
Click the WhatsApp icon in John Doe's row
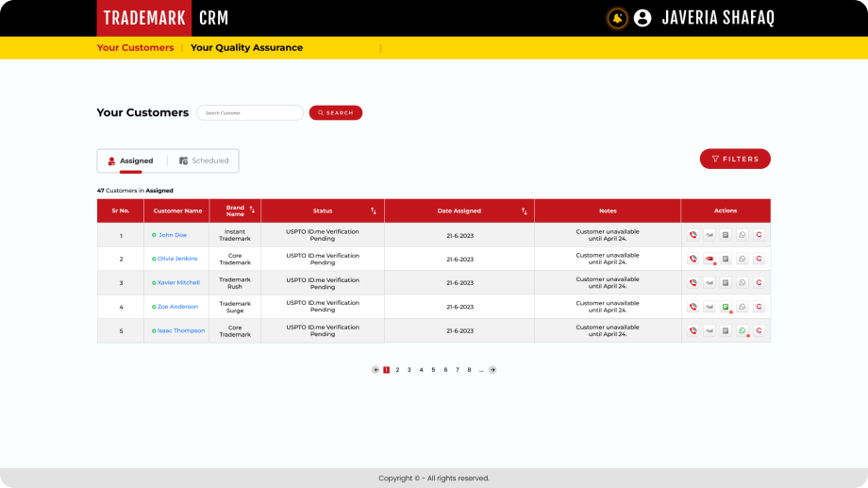coord(742,235)
